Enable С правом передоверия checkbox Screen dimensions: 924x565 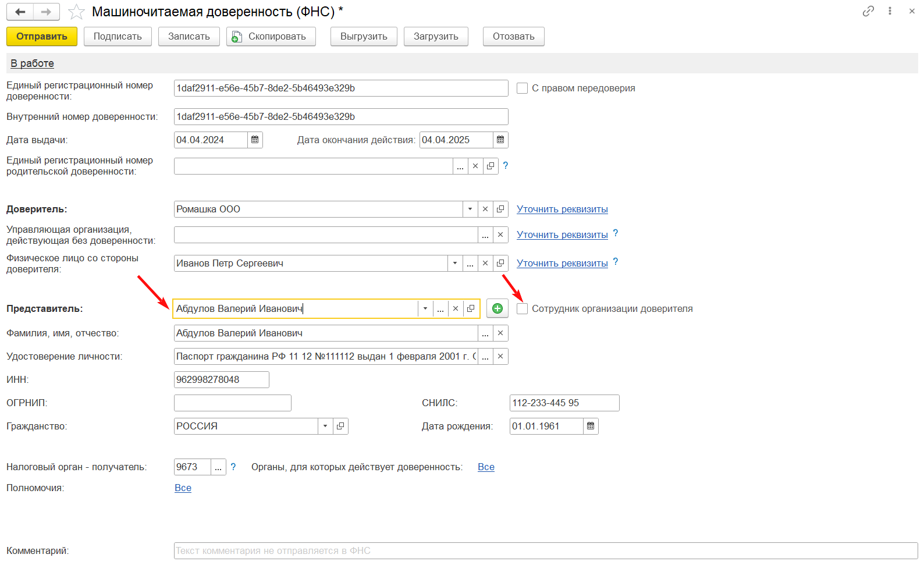[523, 88]
